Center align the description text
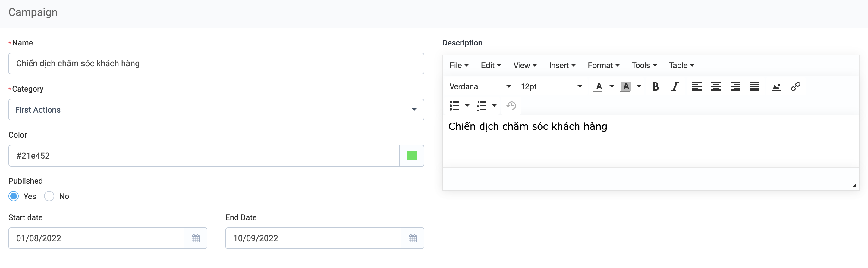This screenshot has height=268, width=868. click(x=716, y=86)
